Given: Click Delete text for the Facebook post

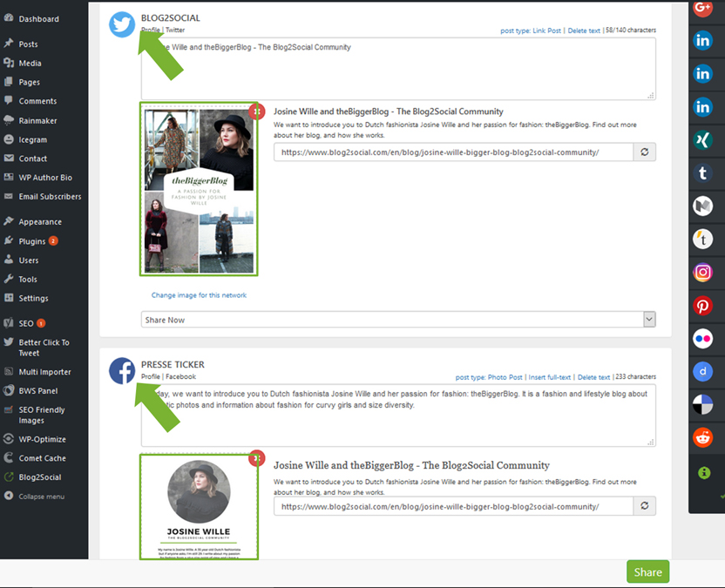Looking at the screenshot, I should click(x=593, y=377).
